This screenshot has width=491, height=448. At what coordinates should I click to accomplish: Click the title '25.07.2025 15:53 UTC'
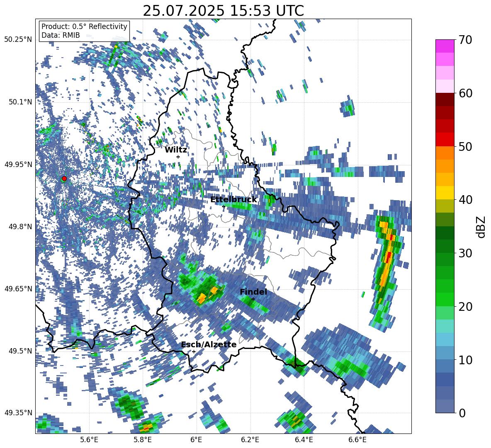223,11
